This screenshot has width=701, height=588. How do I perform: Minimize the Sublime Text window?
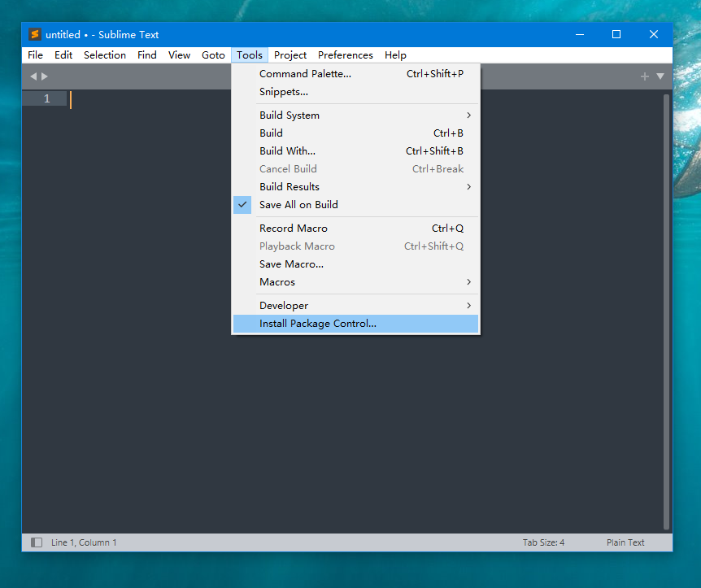tap(580, 34)
